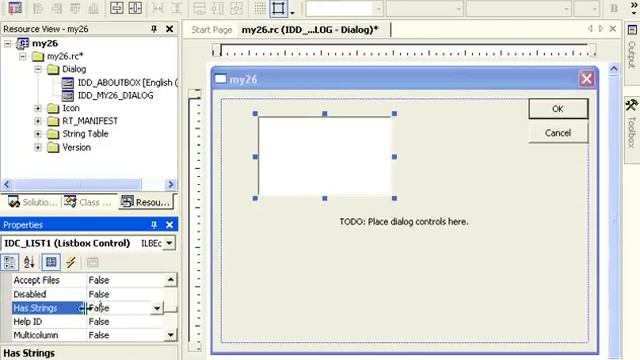Click the Space Across toolbar icon
The width and height of the screenshot is (640, 360).
158,8
